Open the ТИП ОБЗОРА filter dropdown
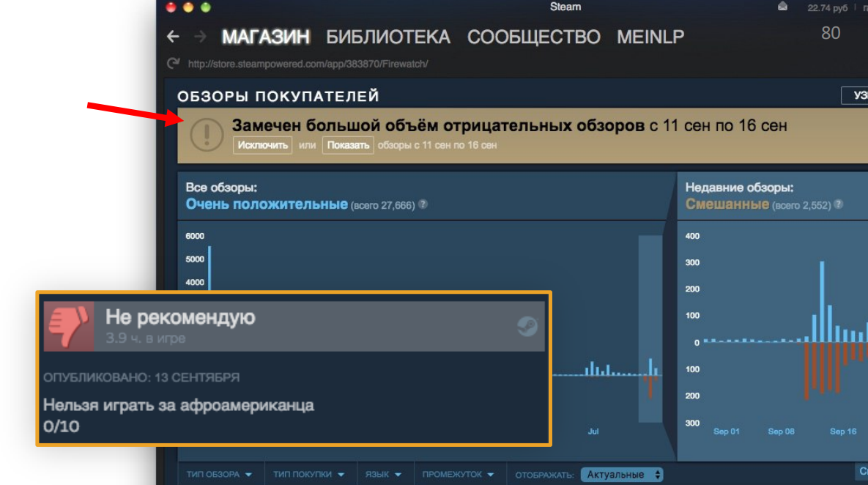Screen dimensions: 868x485 [220, 474]
